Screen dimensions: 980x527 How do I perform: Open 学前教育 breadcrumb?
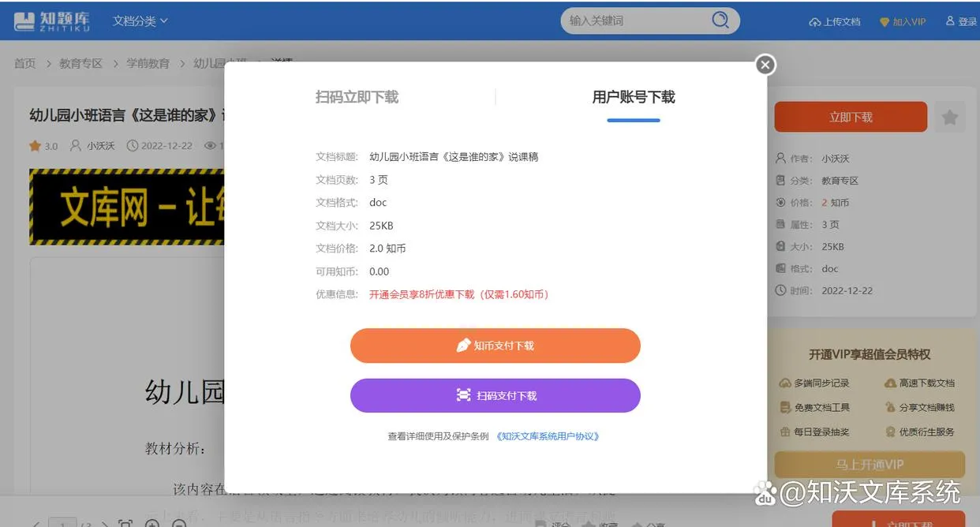point(148,63)
